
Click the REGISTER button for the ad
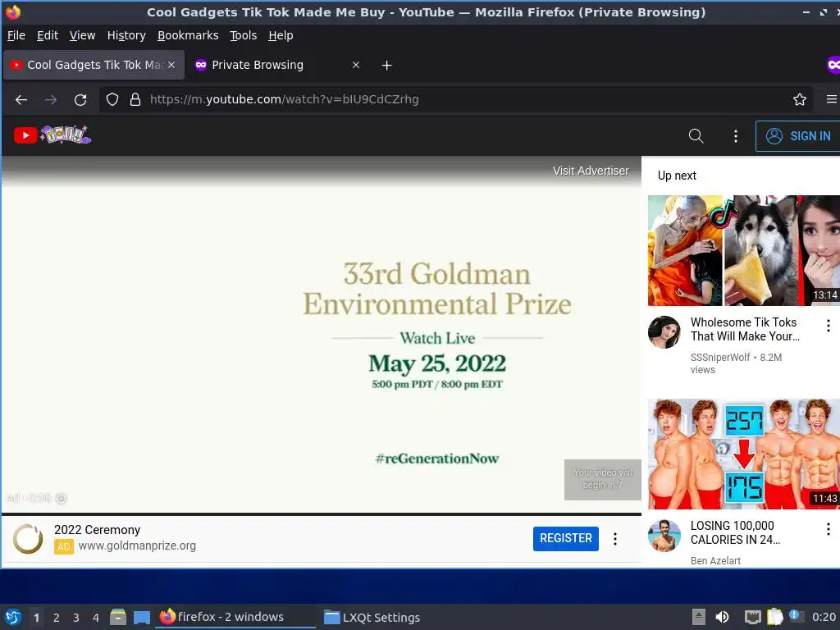566,538
